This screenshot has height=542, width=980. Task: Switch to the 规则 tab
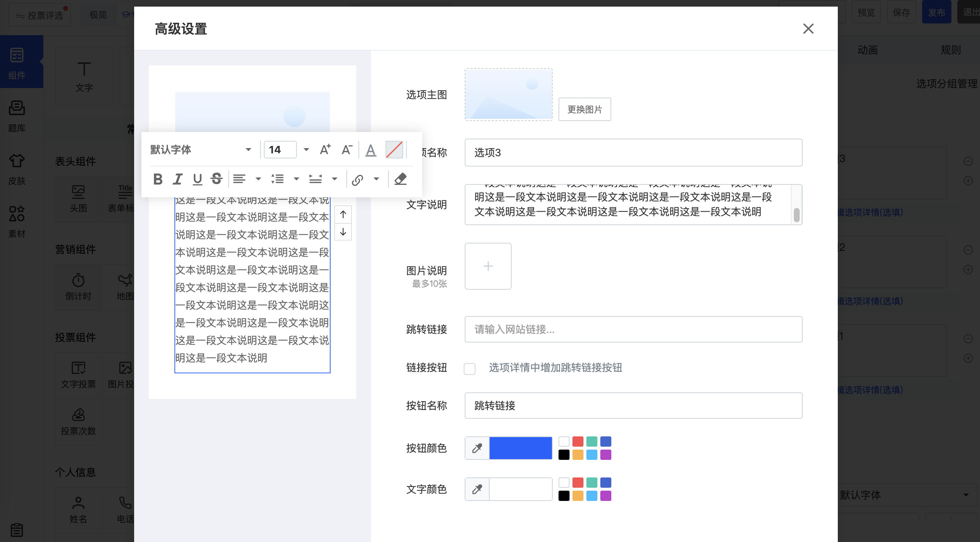click(950, 50)
